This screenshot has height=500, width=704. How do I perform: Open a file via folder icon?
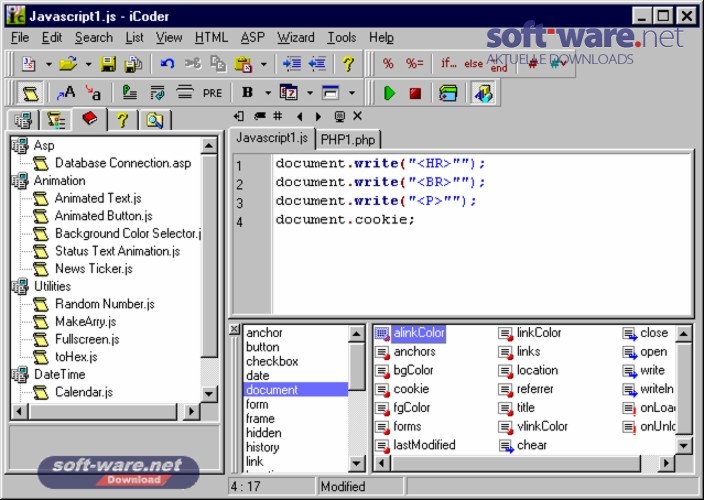(68, 64)
